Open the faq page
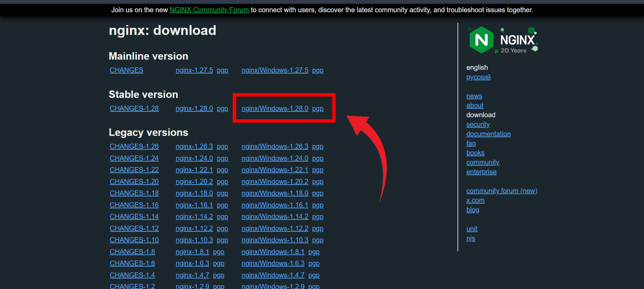Image resolution: width=644 pixels, height=289 pixels. coord(471,143)
